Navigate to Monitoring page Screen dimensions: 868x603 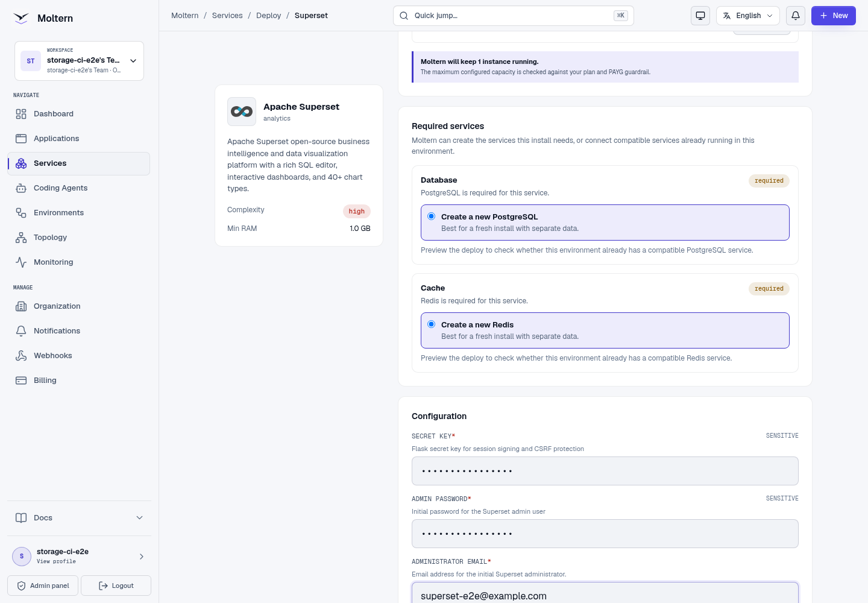coord(79,262)
